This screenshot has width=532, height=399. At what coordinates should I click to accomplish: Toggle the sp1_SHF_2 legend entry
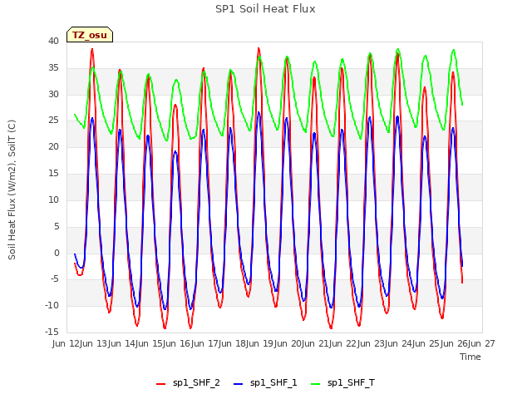tap(188, 383)
